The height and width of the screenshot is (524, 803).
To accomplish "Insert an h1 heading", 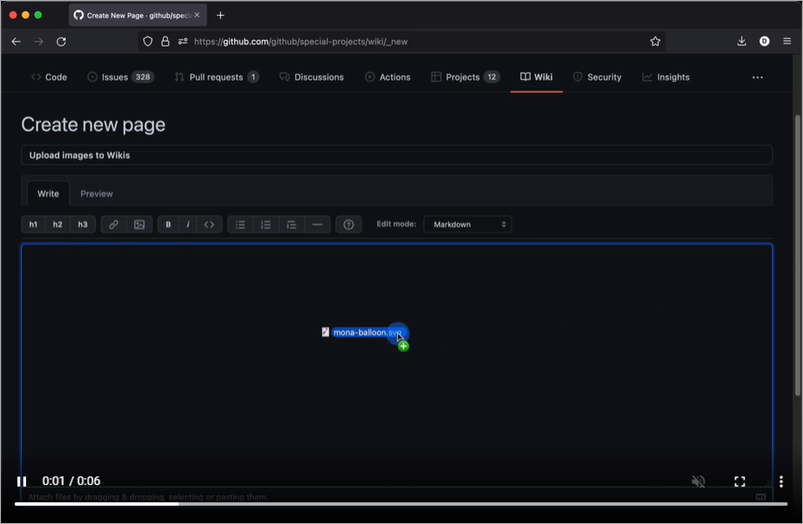I will [x=33, y=224].
